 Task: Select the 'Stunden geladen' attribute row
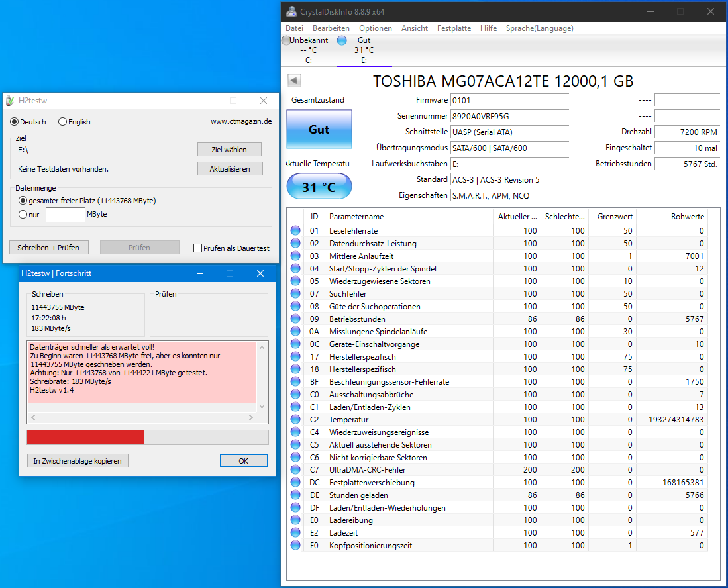(497, 495)
